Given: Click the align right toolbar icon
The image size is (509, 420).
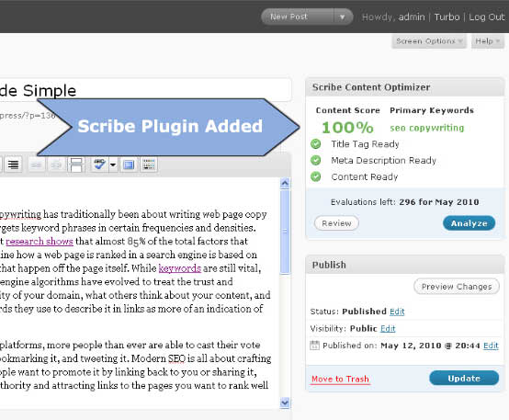Looking at the screenshot, I should tap(13, 165).
